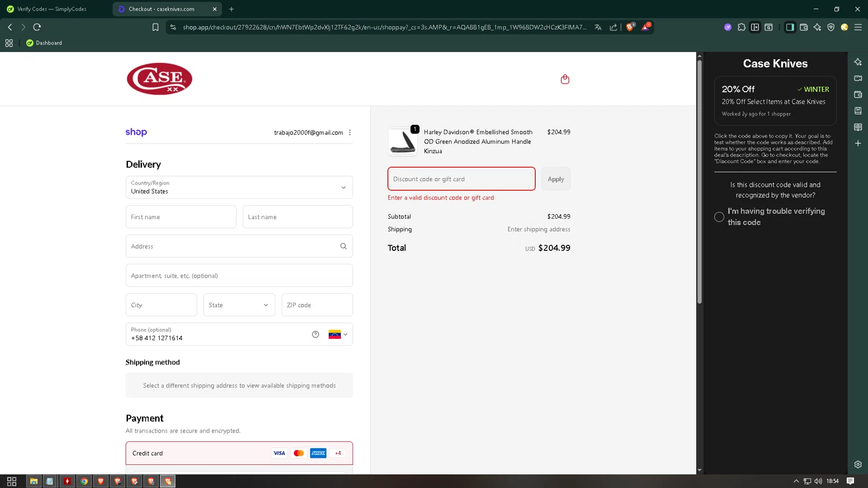Open the State dropdown
The height and width of the screenshot is (488, 868).
pyautogui.click(x=239, y=305)
